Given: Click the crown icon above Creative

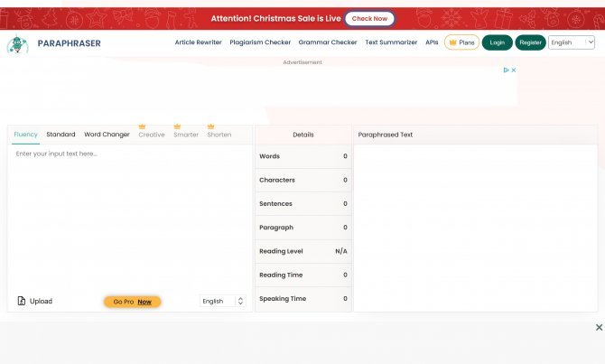Looking at the screenshot, I should tap(142, 126).
